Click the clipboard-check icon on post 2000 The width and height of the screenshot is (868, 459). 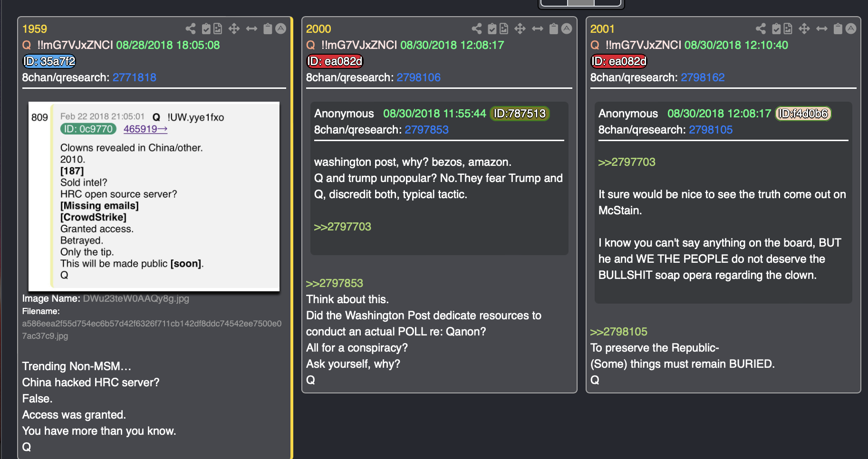(492, 29)
